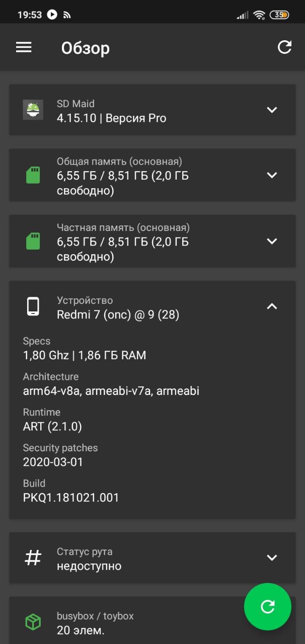Tap the SD Maid app logo icon
This screenshot has height=644, width=305.
coord(33,110)
